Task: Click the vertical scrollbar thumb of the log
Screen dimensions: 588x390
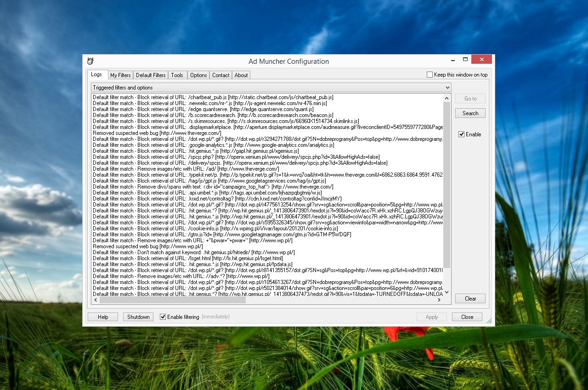Action: coord(447,184)
